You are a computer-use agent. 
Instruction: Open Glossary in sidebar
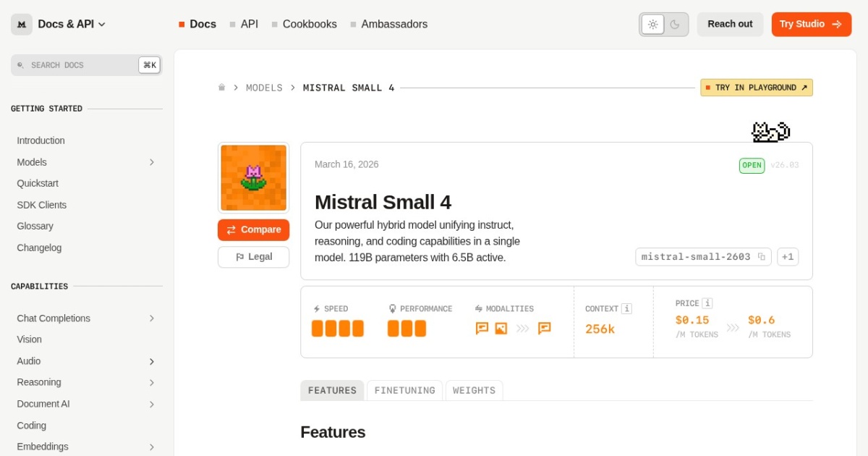[x=35, y=227]
